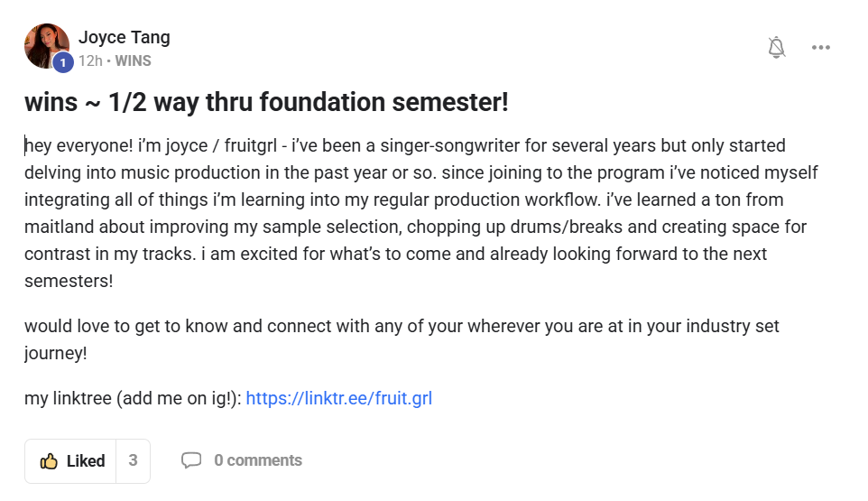
Task: Click the thumbs-up like icon
Action: click(49, 461)
